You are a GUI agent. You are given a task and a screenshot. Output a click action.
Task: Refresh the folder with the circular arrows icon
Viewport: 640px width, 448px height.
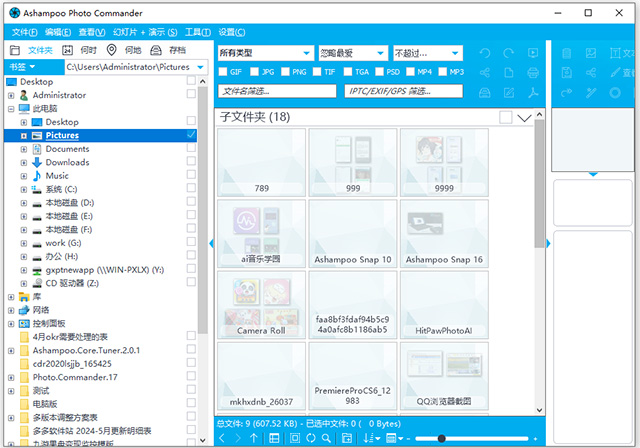311,438
